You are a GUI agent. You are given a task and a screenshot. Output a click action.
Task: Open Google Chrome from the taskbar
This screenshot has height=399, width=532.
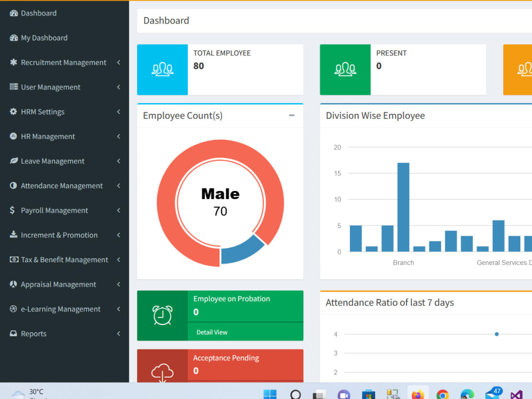click(x=443, y=395)
